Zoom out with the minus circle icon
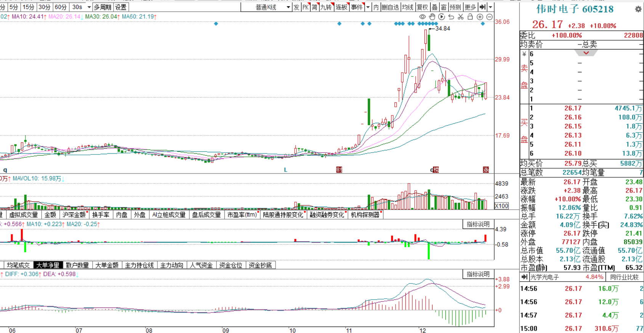This screenshot has width=644, height=333. [x=489, y=17]
